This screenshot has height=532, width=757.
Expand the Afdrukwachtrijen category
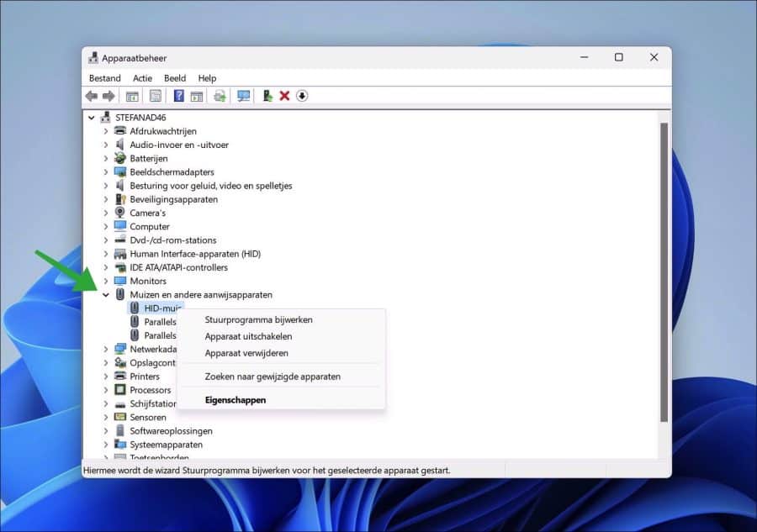(106, 131)
